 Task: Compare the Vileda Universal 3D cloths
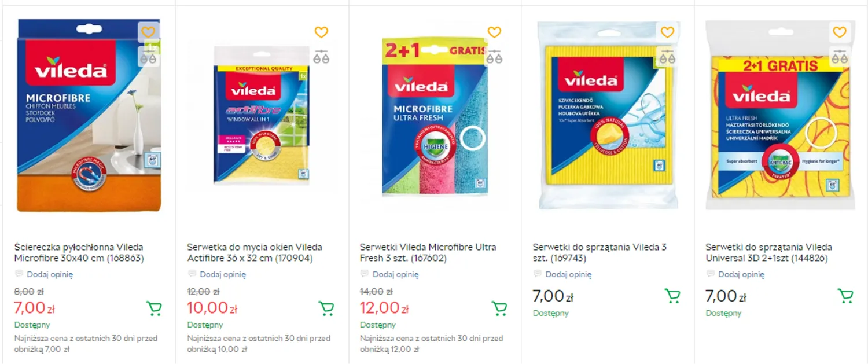(840, 57)
